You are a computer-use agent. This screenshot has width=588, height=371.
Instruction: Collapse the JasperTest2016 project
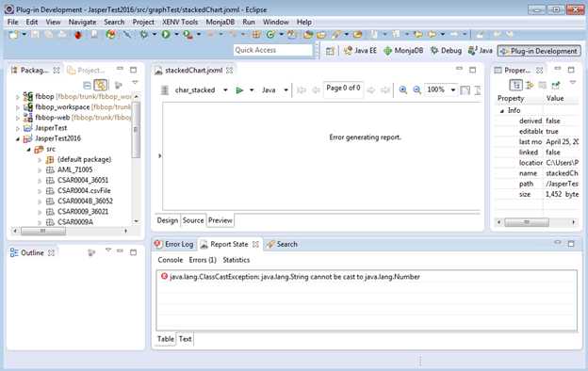pyautogui.click(x=17, y=138)
